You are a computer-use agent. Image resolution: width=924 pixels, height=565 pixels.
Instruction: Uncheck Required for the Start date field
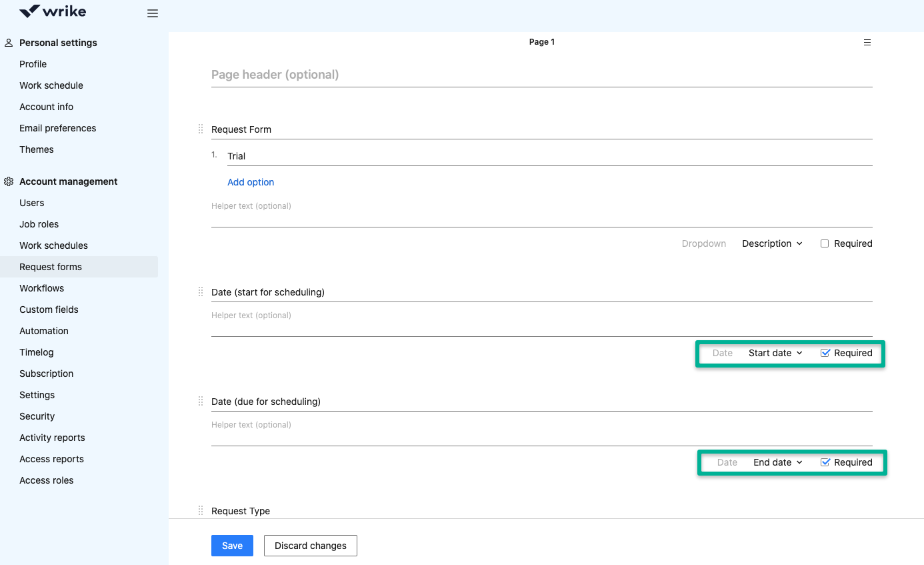[x=825, y=353]
